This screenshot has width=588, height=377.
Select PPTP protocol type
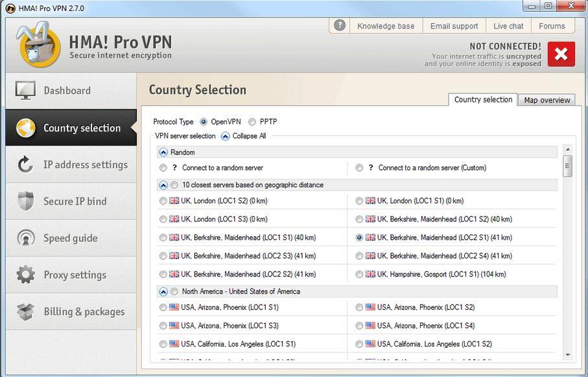(x=252, y=122)
